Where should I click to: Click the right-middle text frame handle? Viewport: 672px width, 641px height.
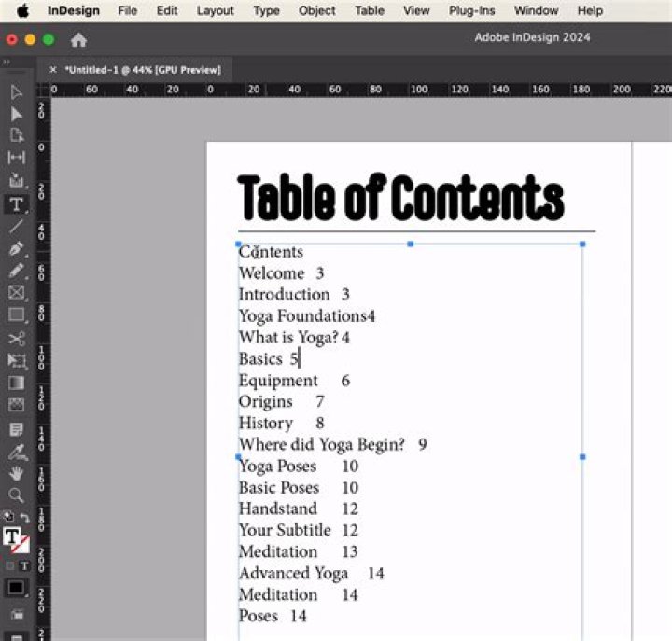(582, 457)
